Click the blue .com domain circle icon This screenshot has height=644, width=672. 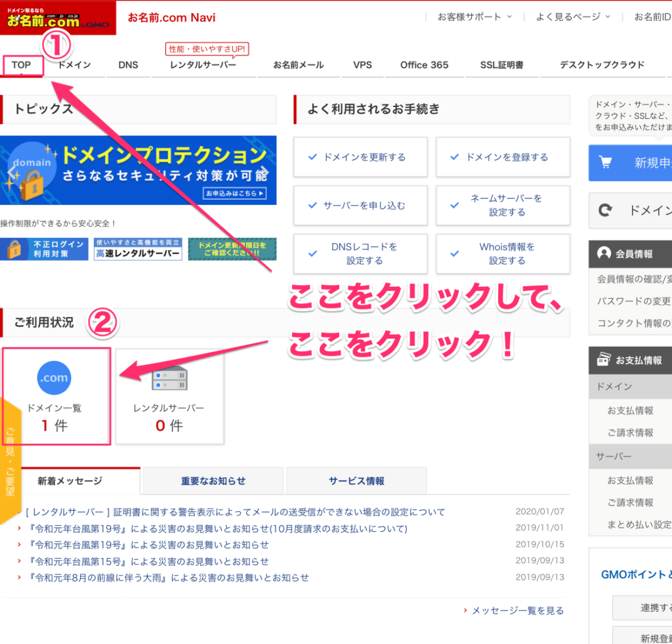point(54,377)
